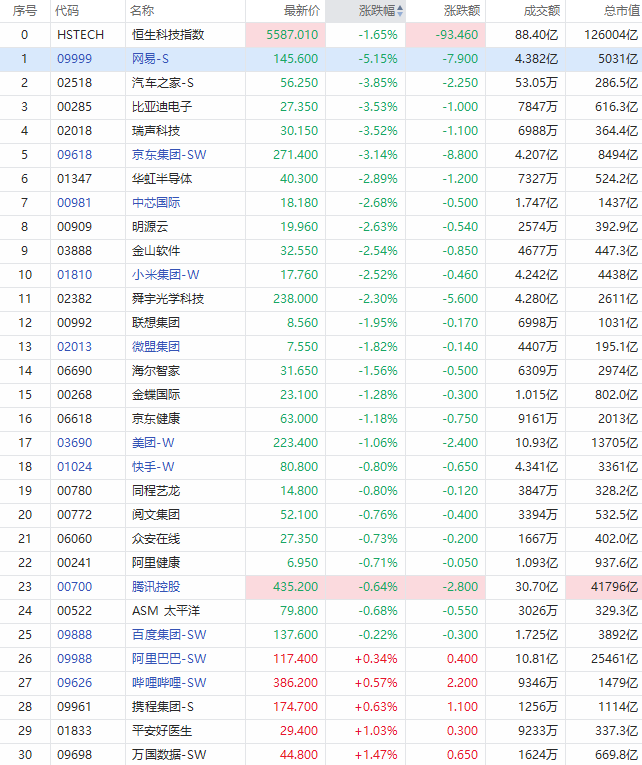Click index change -93.460 cell
The image size is (642, 765).
coord(446,35)
